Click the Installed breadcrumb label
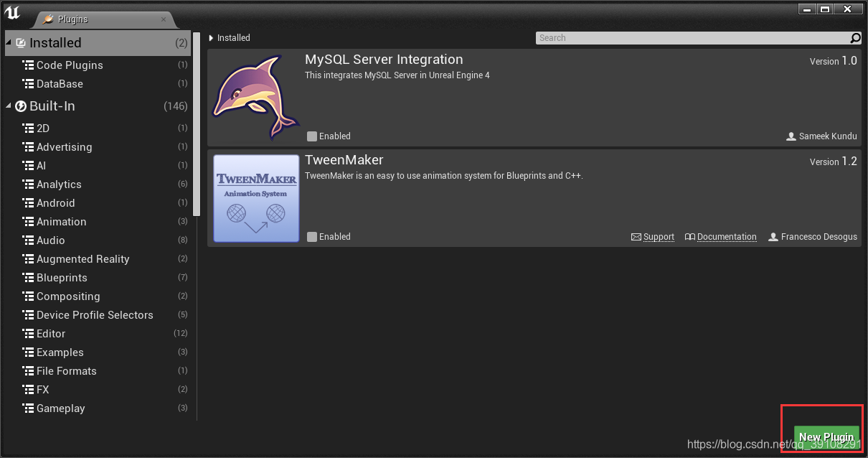Viewport: 868px width, 458px height. pyautogui.click(x=234, y=38)
